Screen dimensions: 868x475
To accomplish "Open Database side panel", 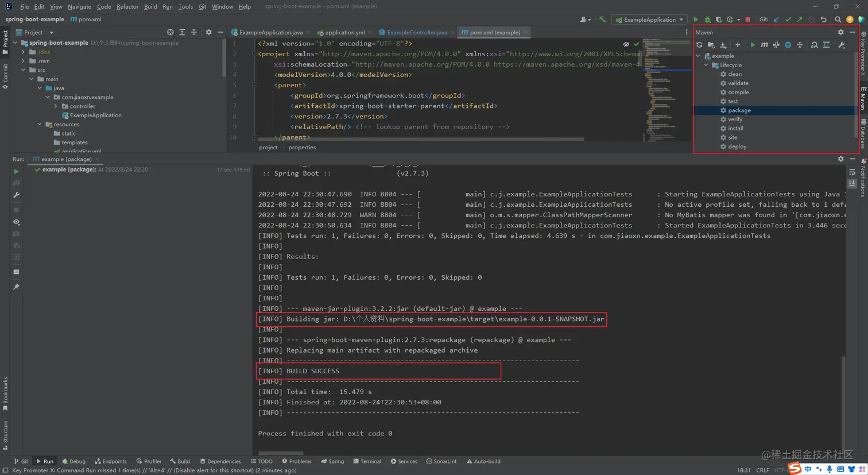I will coord(863,133).
